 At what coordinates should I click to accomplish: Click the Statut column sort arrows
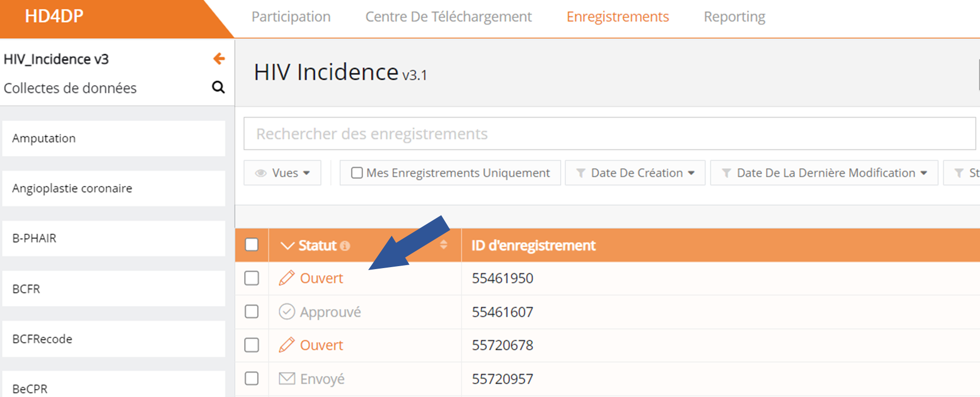click(443, 244)
